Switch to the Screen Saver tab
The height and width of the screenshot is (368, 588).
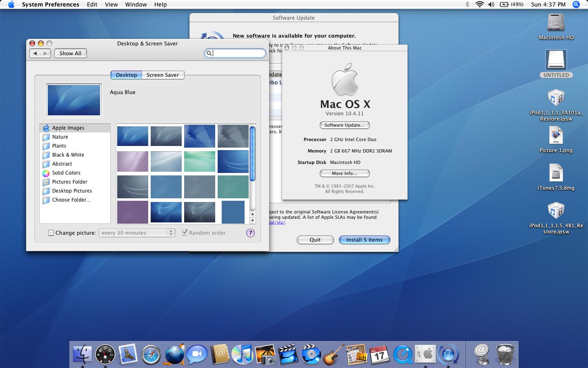pos(163,75)
